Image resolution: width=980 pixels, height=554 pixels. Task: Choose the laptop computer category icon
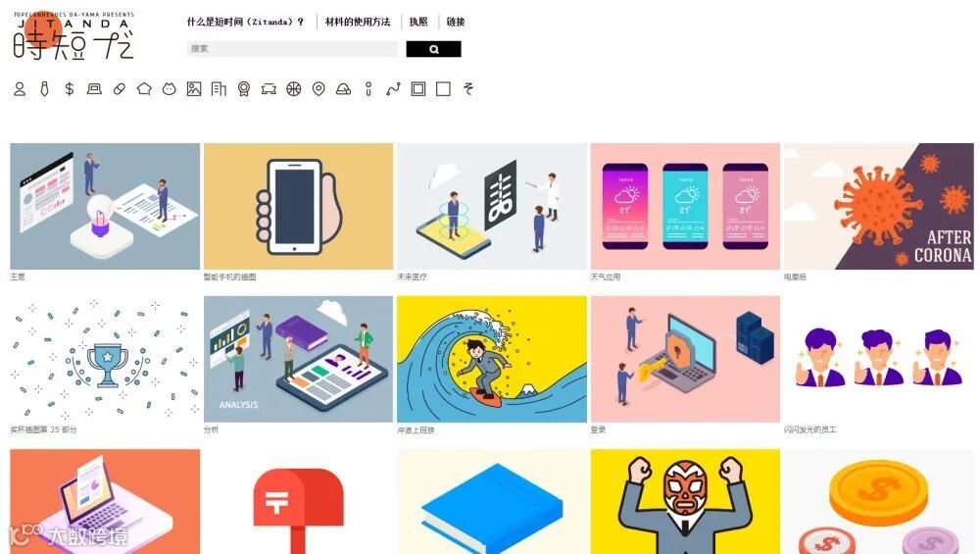point(94,89)
